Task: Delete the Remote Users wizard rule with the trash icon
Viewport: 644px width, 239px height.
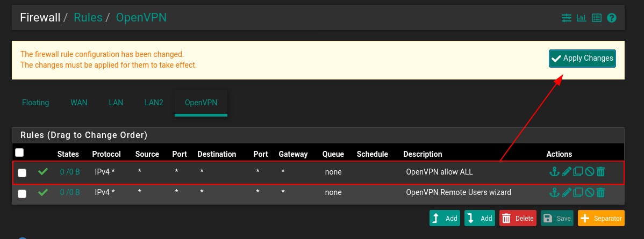Action: 600,192
